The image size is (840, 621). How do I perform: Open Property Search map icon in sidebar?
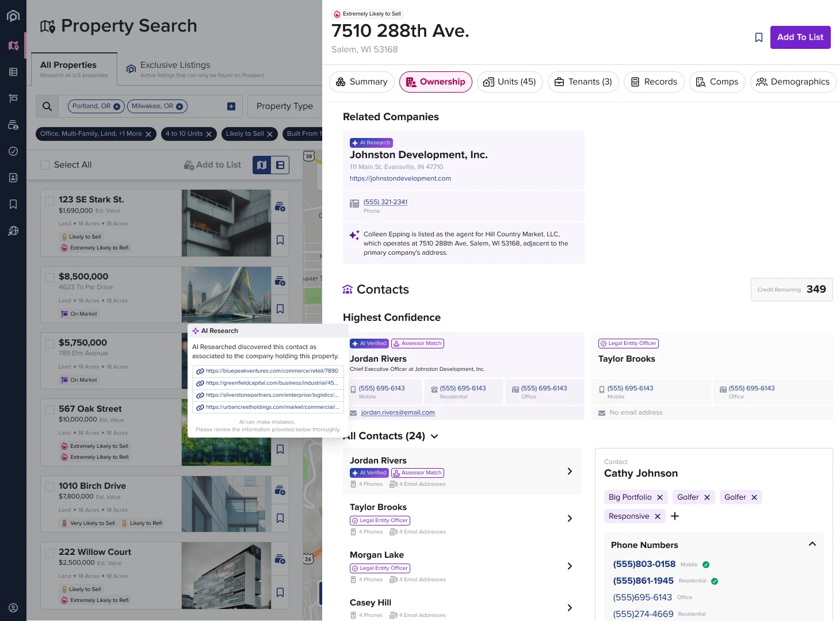click(13, 45)
